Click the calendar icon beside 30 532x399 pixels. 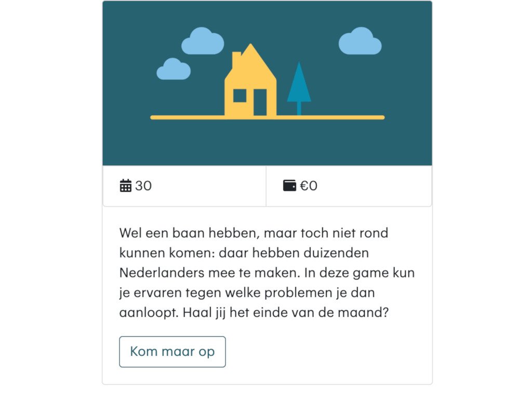[x=125, y=185]
